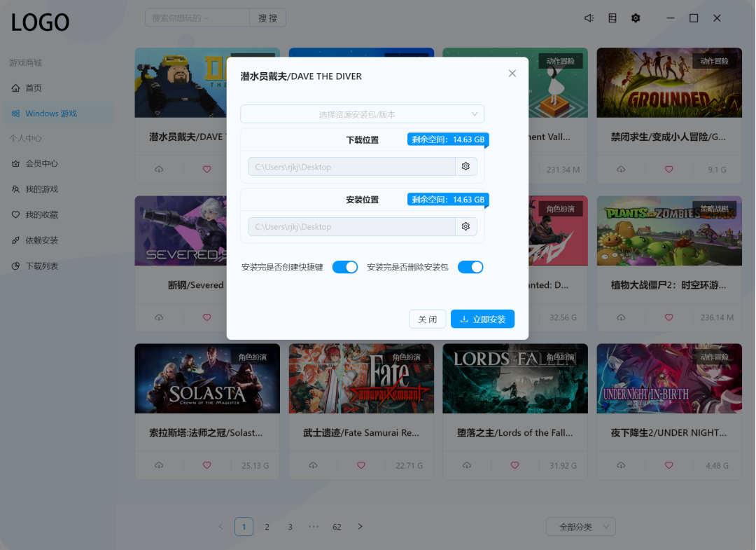The width and height of the screenshot is (756, 550).
Task: Open 依赖安装 in sidebar
Action: tap(58, 240)
